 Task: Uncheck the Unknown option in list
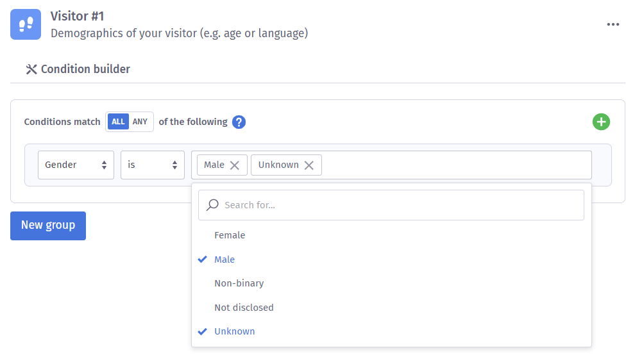[234, 331]
